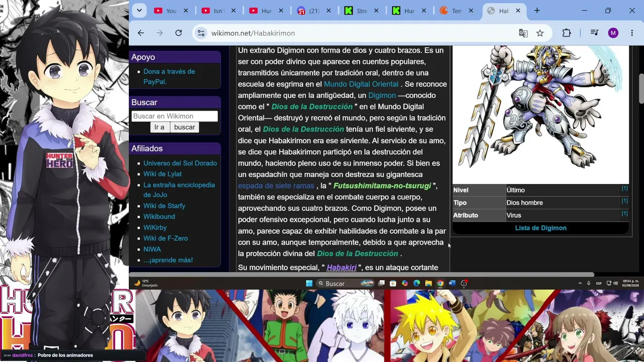
Task: Open 'Dona a través de PayPal' link
Action: pos(169,76)
